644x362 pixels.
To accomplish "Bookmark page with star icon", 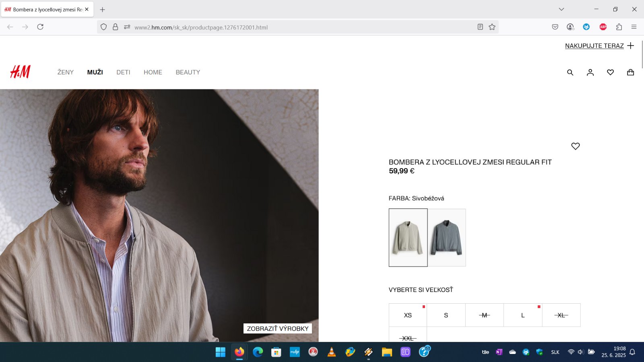I will (492, 27).
